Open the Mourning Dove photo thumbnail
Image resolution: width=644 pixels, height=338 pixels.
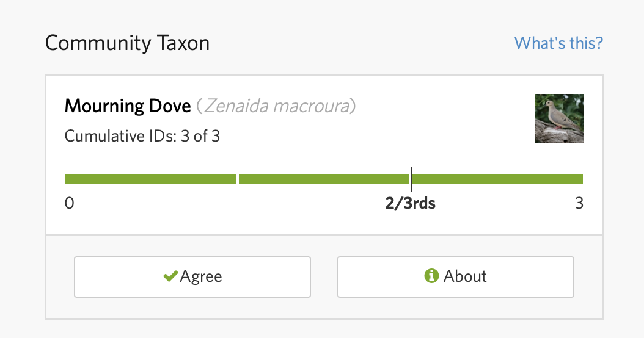click(559, 118)
